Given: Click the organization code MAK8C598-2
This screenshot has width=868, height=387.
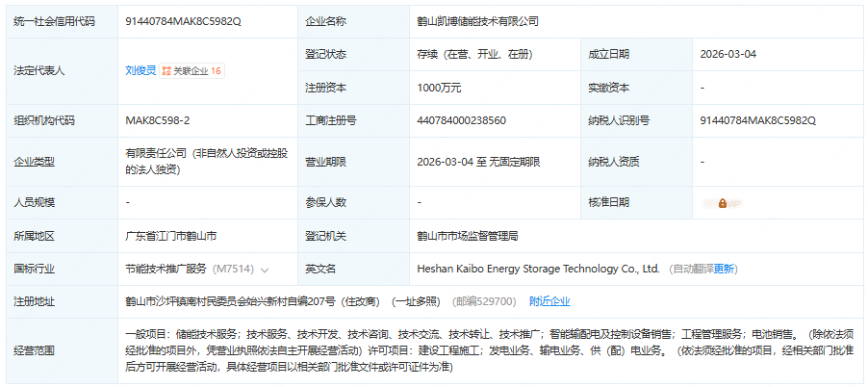Looking at the screenshot, I should (158, 120).
